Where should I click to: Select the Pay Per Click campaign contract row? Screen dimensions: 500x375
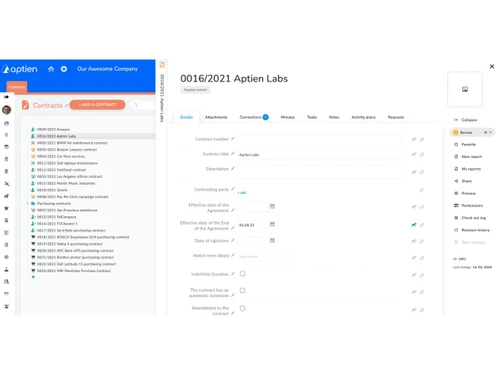[x=70, y=197]
